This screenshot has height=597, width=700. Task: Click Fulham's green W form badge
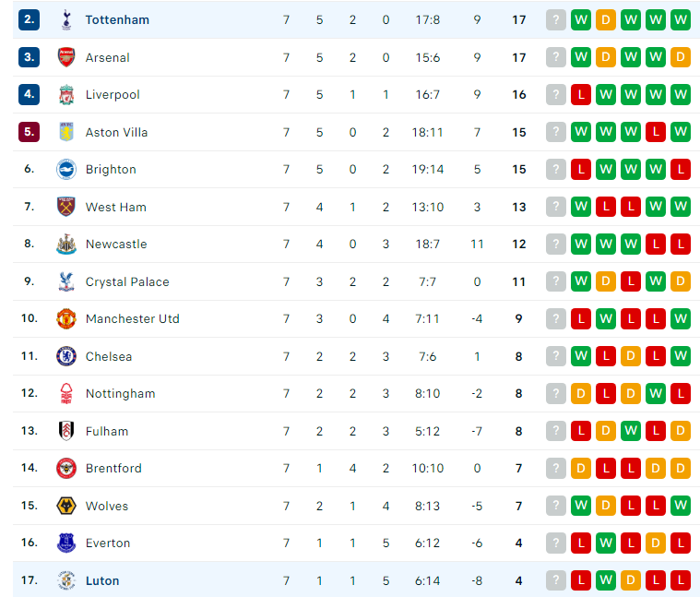(x=630, y=431)
